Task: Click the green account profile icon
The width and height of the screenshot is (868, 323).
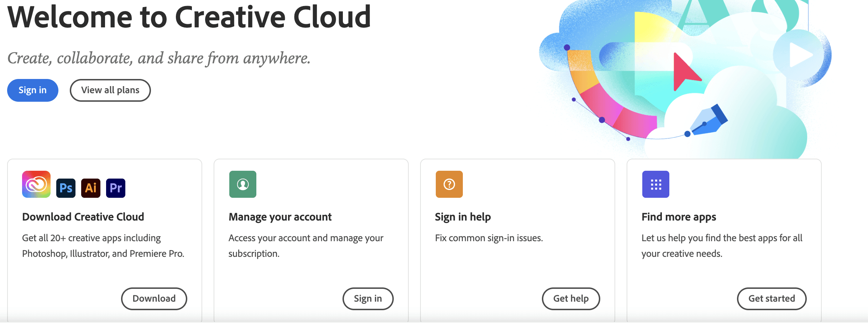Action: 243,184
